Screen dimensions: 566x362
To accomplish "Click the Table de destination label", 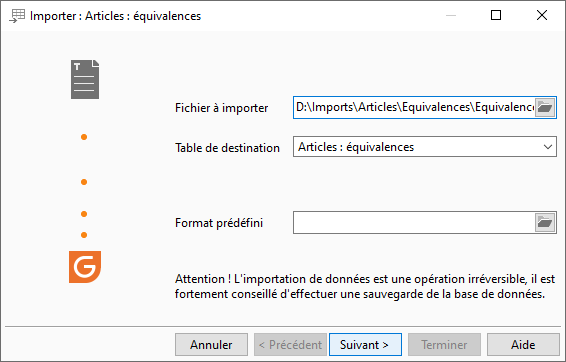I will (x=227, y=148).
